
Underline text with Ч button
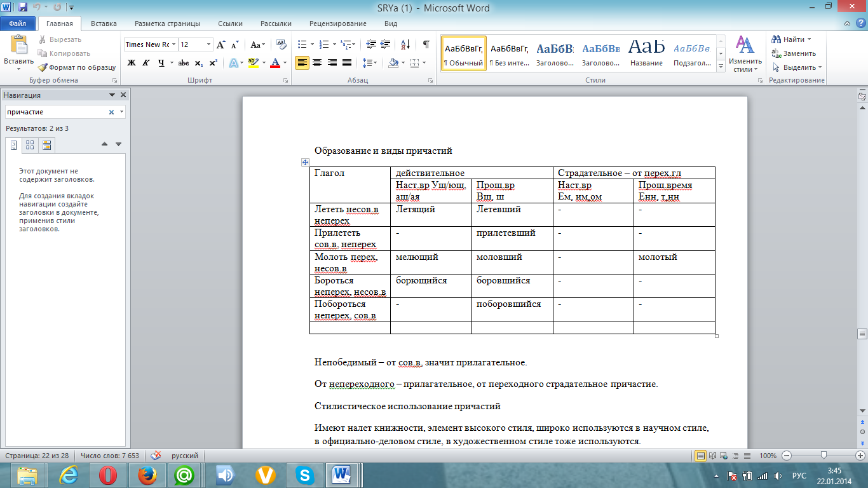coord(161,63)
